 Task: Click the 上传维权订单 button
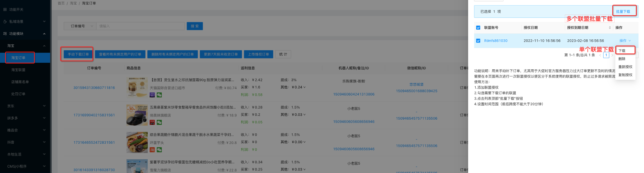point(258,54)
